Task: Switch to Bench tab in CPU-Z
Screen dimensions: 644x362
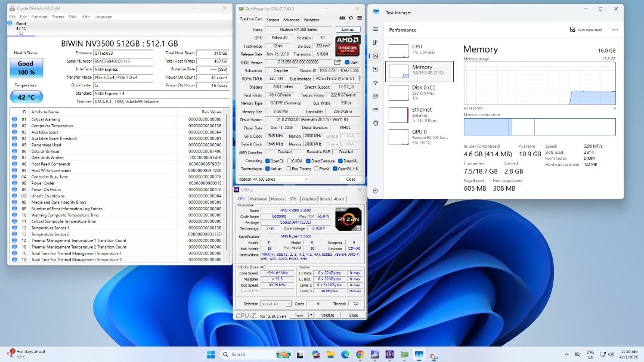Action: tap(324, 199)
